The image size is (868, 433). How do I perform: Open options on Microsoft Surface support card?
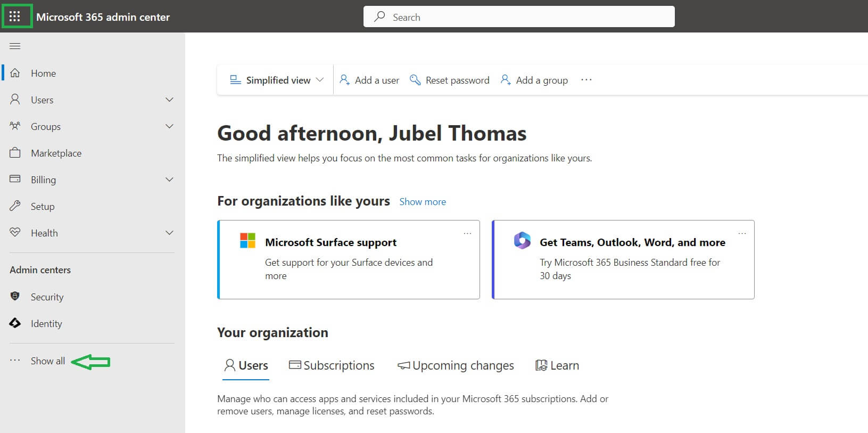467,234
